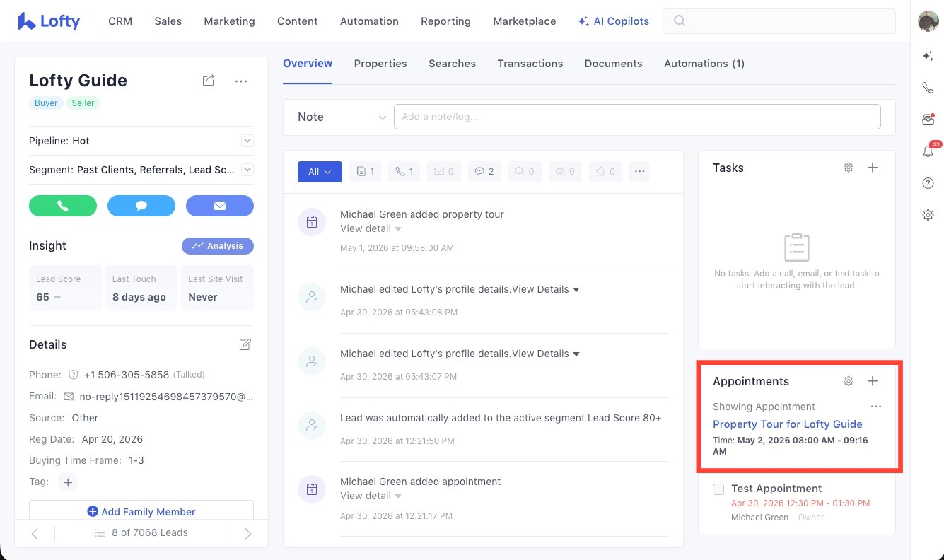
Task: Open the Sales menu
Action: 168,21
